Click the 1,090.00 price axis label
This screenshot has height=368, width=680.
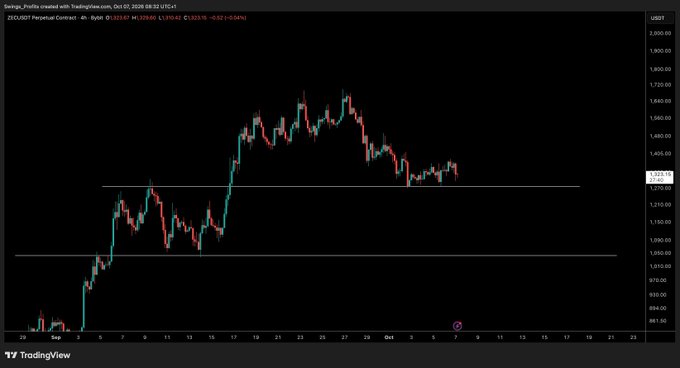point(660,240)
